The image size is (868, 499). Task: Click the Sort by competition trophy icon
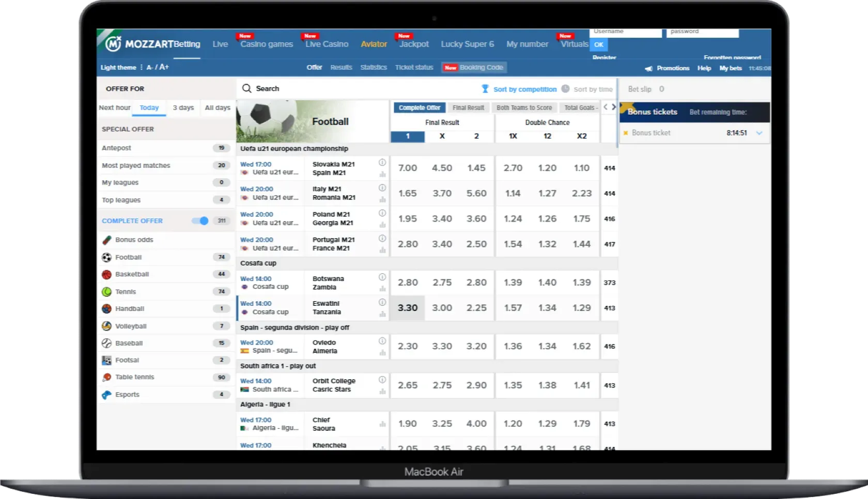click(x=485, y=89)
